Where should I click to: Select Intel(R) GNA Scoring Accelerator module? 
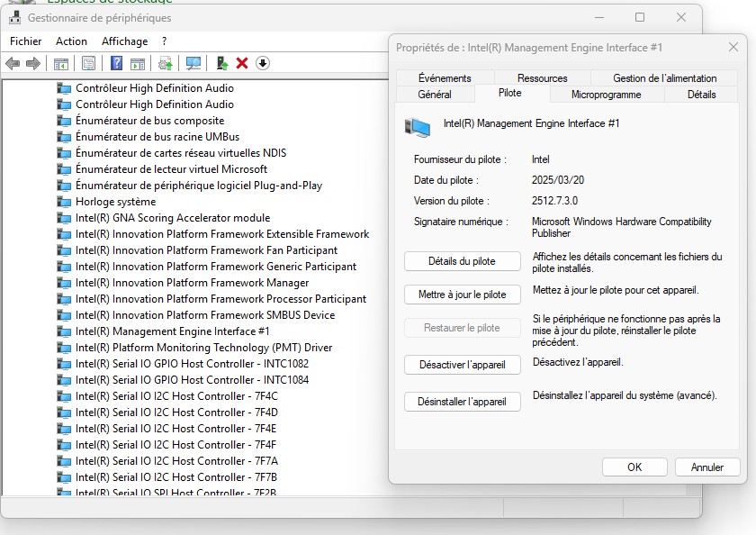172,218
